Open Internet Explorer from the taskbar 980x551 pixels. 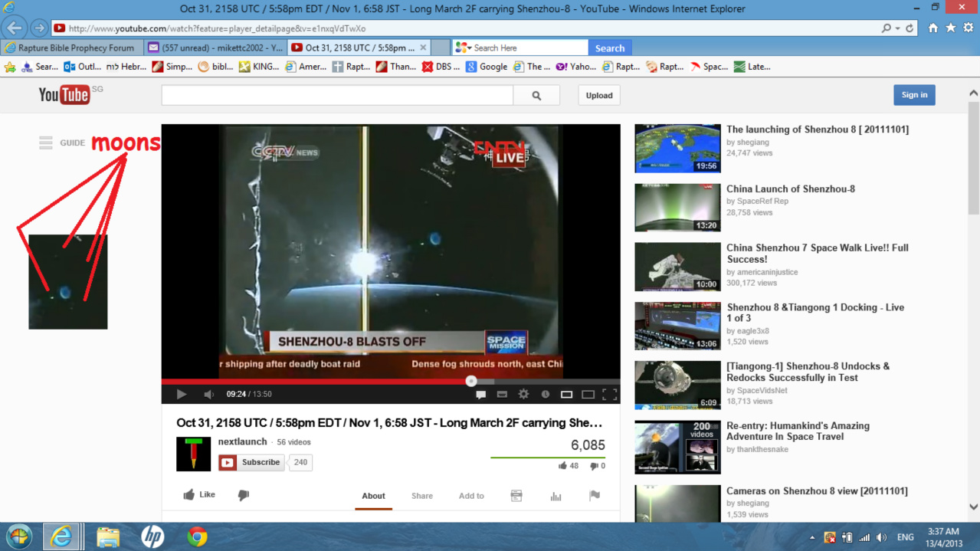pyautogui.click(x=61, y=536)
